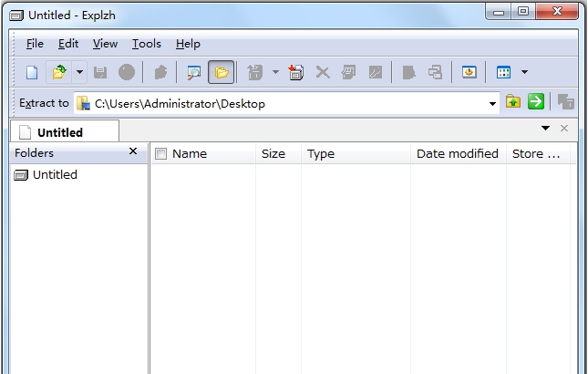Open the File menu
This screenshot has width=588, height=374.
pos(35,44)
